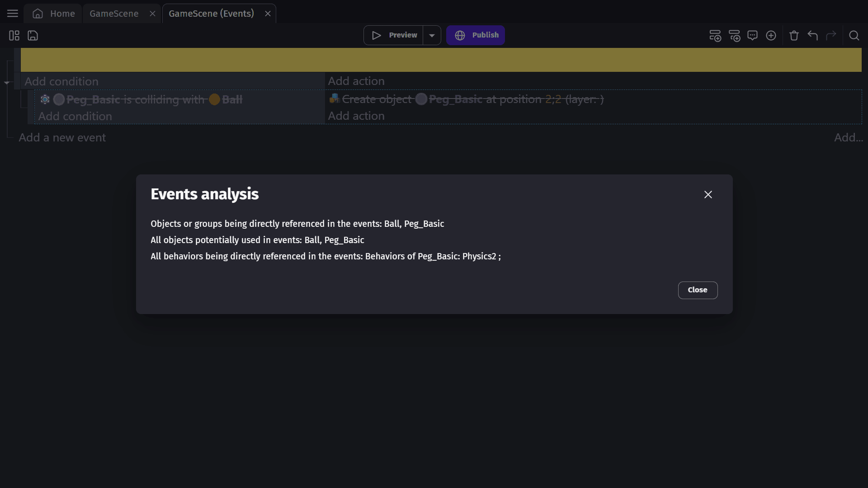Open the events search magnifier icon
This screenshot has height=488, width=868.
tap(854, 36)
